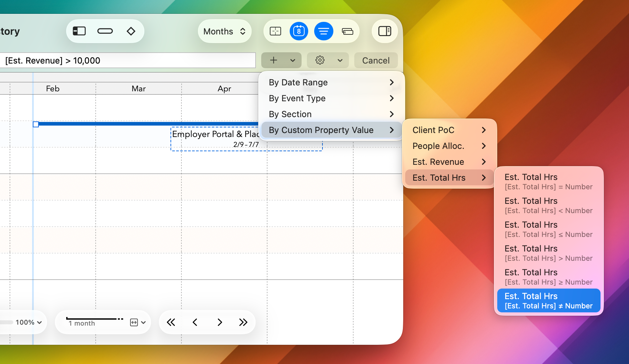This screenshot has height=364, width=629.
Task: Click the Cancel button
Action: [376, 60]
